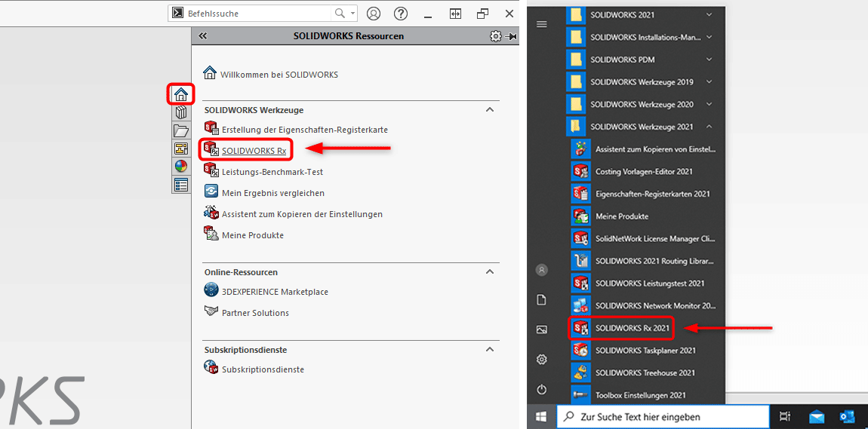Image resolution: width=868 pixels, height=429 pixels.
Task: Open the File Explorer tab icon
Action: pyautogui.click(x=181, y=130)
